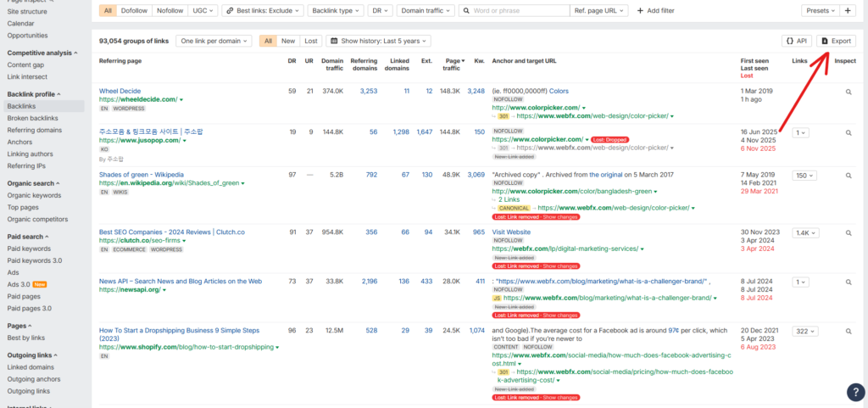Click the help question mark icon
This screenshot has height=408, width=868.
[x=855, y=392]
